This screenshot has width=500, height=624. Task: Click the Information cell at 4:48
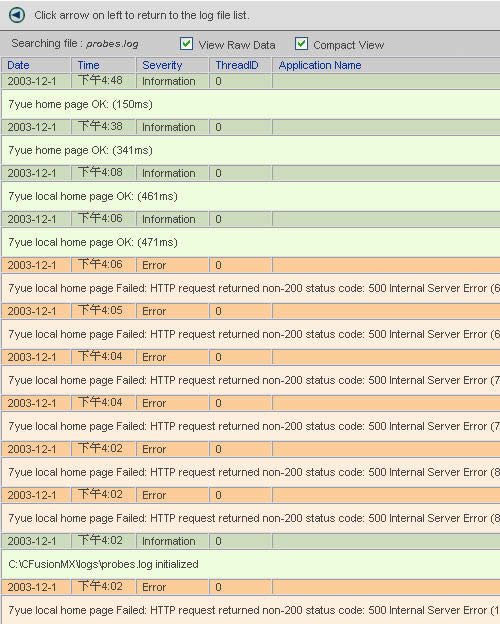coord(172,81)
